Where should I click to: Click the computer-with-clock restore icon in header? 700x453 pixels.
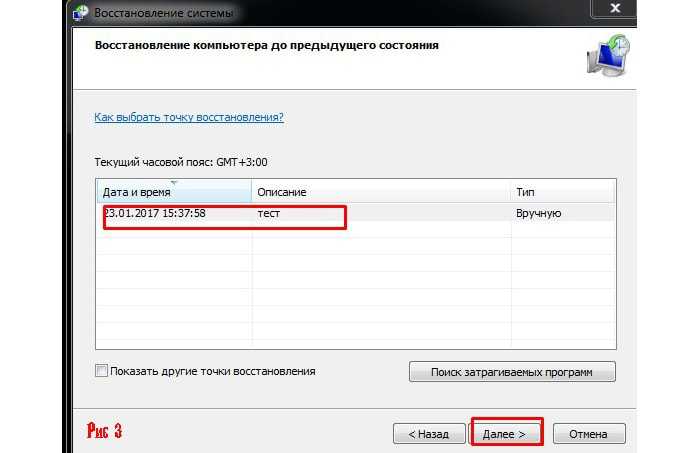point(608,55)
